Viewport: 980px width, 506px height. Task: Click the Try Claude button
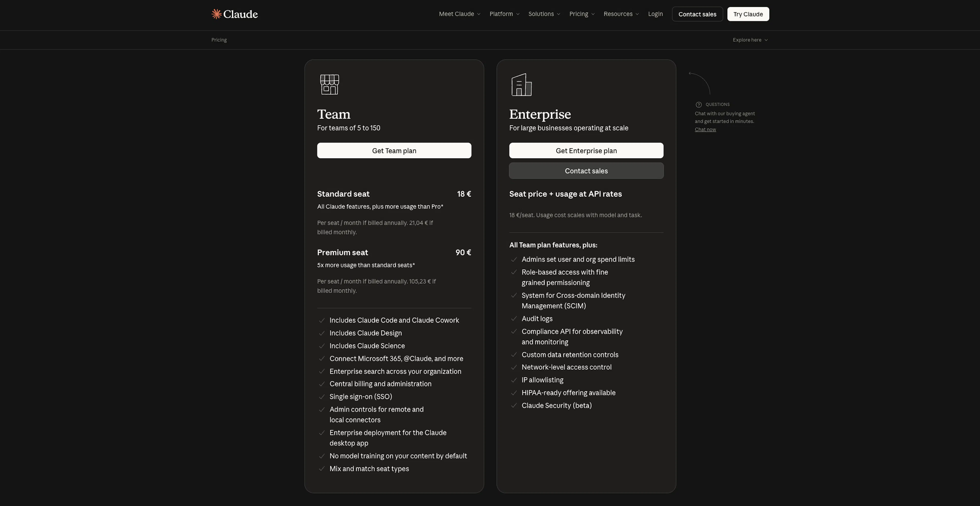pos(748,14)
